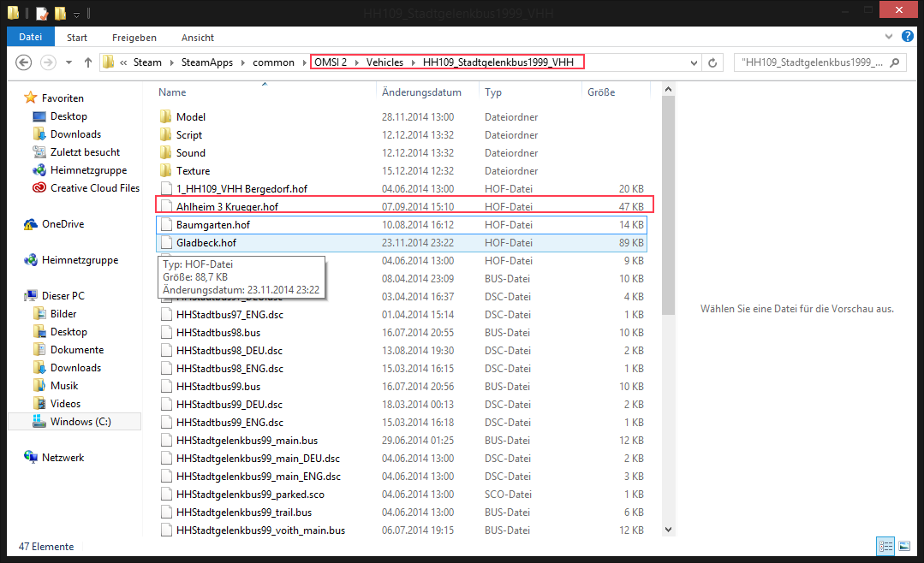
Task: Navigate to Vehicles in breadcrumb path
Action: [385, 62]
